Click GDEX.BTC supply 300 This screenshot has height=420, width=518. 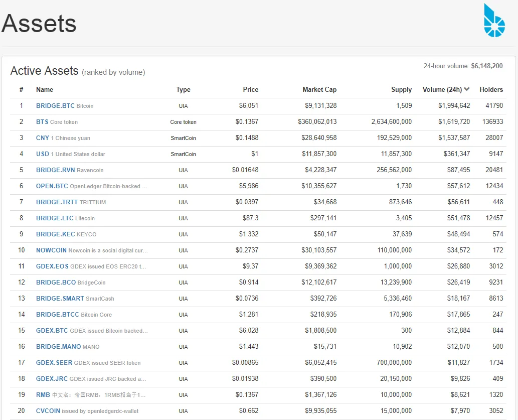click(406, 330)
